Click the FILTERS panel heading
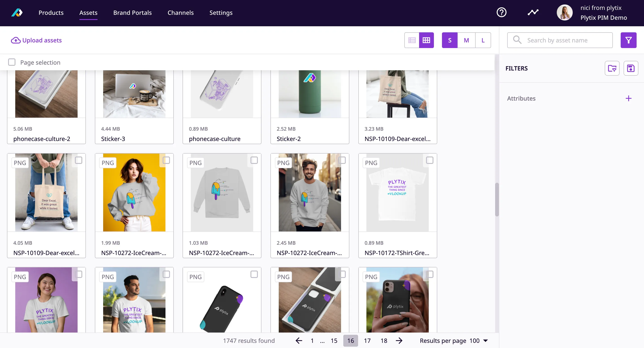The height and width of the screenshot is (348, 644). 516,68
